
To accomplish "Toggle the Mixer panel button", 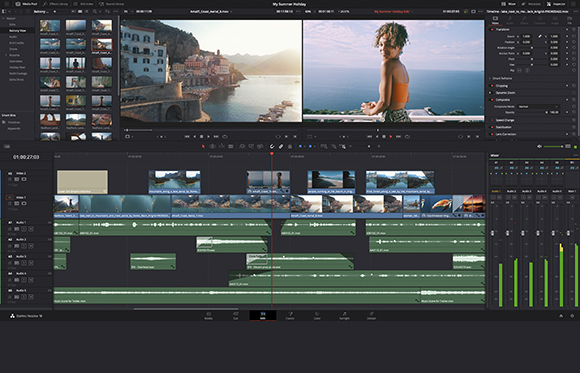I will [509, 4].
